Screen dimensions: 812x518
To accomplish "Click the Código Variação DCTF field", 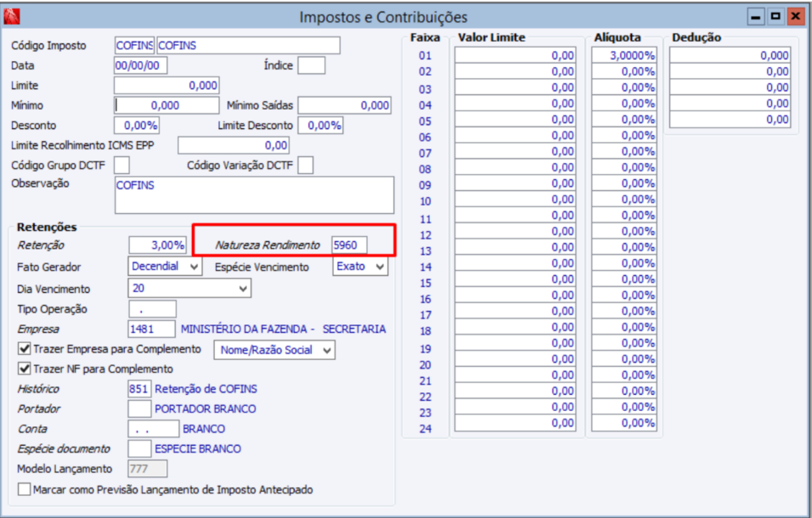I will [306, 166].
